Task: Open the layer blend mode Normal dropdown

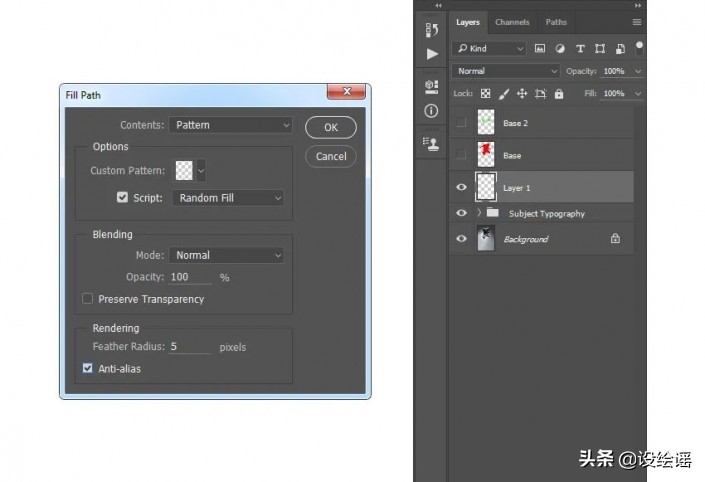Action: 506,71
